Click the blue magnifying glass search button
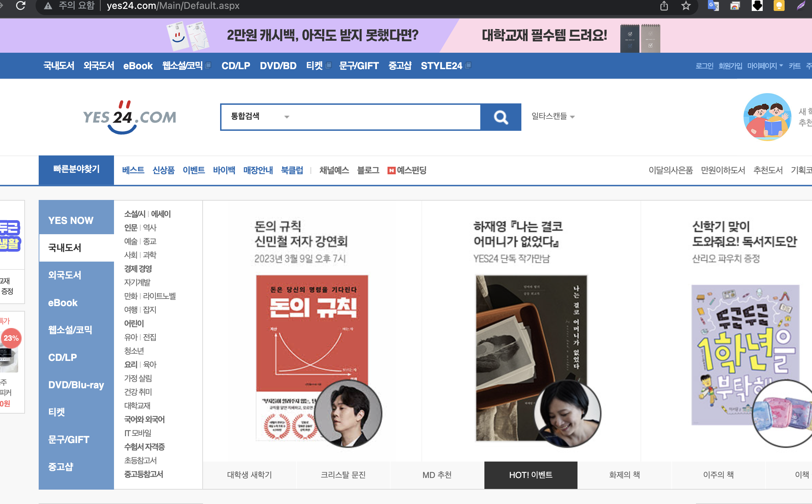This screenshot has height=504, width=812. (x=500, y=117)
